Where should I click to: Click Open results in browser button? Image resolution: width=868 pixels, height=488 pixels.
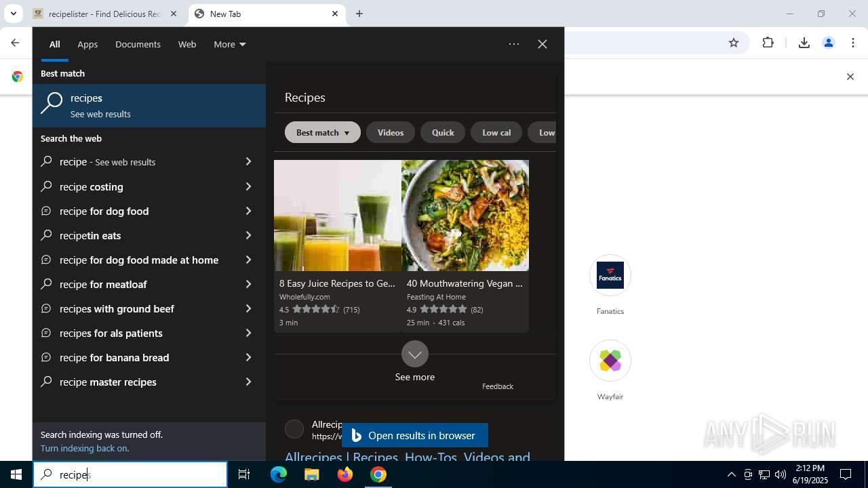coord(415,435)
